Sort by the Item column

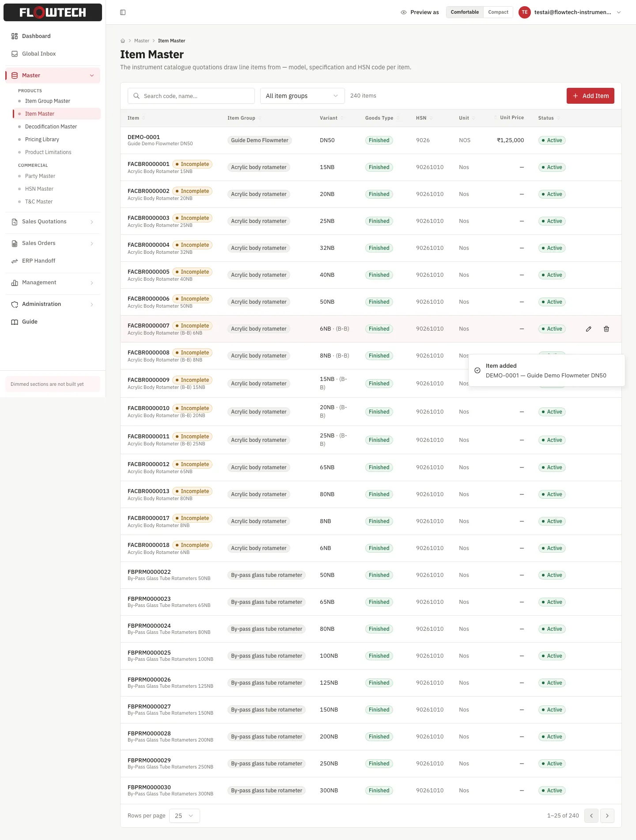136,118
